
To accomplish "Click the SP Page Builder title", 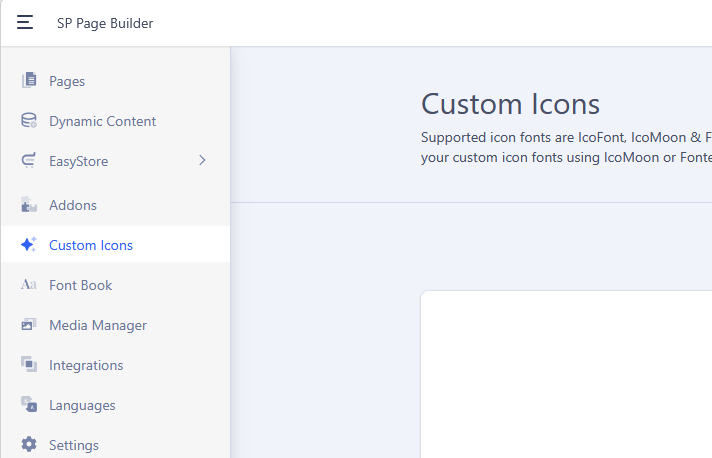I will tap(105, 23).
